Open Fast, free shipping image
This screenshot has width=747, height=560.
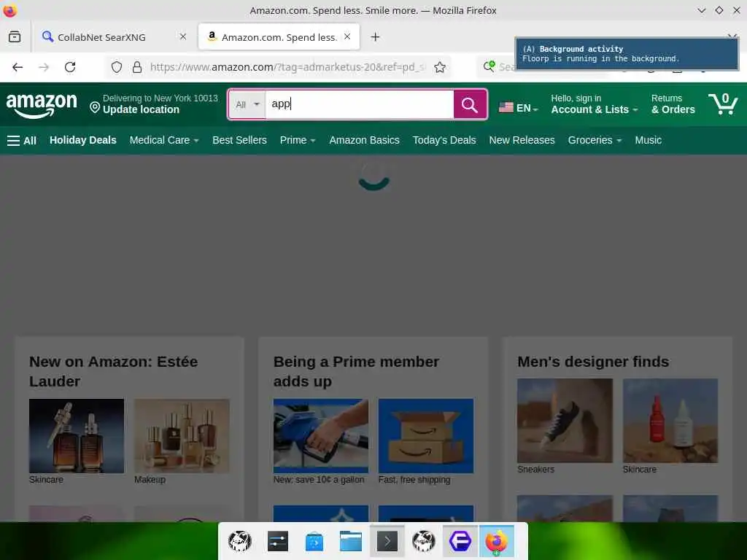point(426,436)
